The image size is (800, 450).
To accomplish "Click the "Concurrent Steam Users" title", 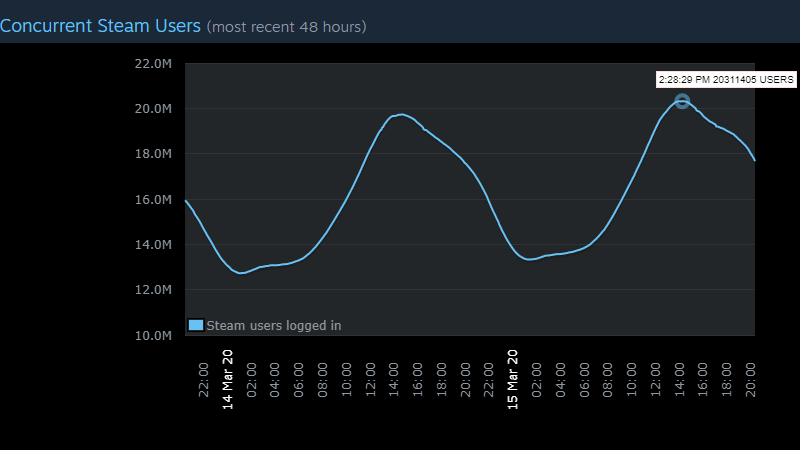I will pyautogui.click(x=100, y=25).
